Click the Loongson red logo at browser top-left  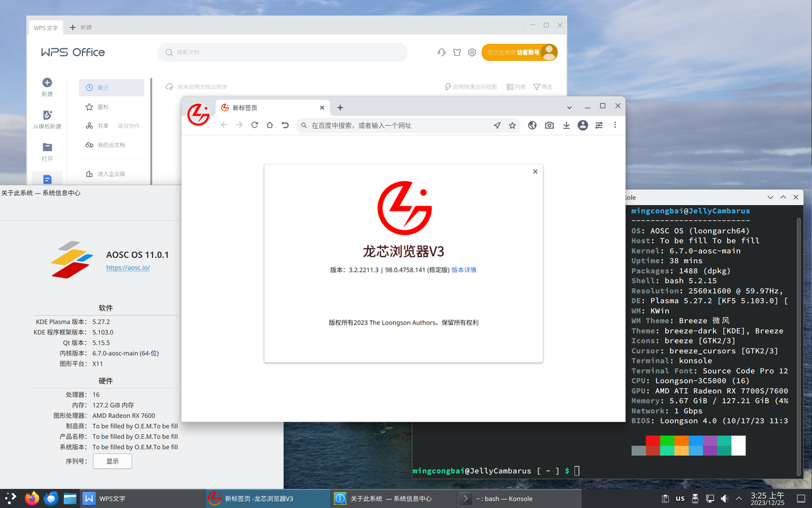[x=199, y=114]
